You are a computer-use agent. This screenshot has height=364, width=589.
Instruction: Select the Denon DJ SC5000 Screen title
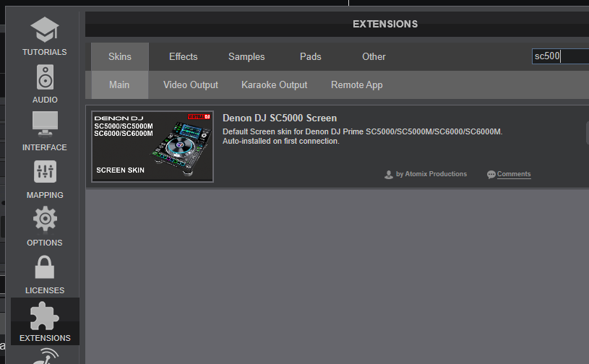pyautogui.click(x=280, y=118)
